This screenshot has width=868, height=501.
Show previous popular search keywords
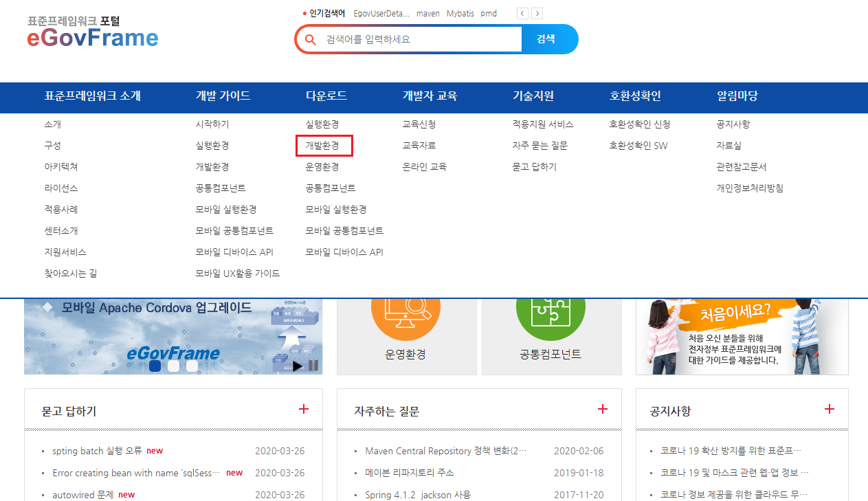coord(522,14)
